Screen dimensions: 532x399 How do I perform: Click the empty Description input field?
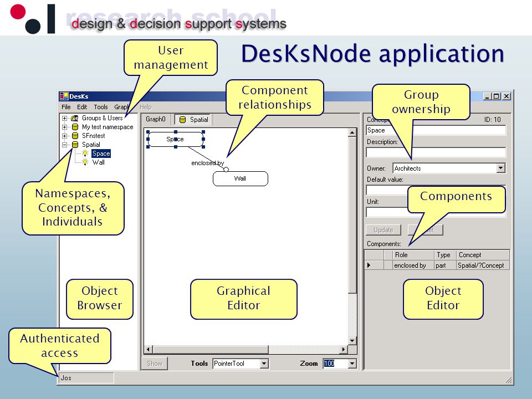[x=436, y=152]
